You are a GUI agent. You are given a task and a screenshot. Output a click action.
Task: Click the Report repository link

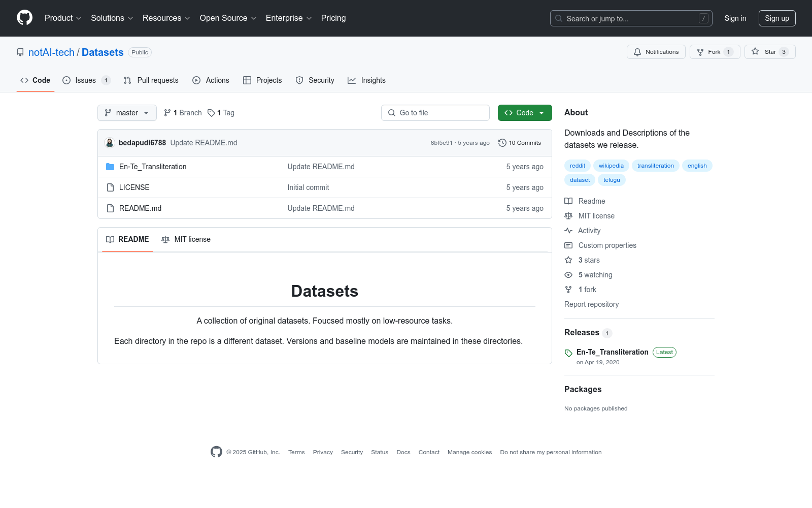[x=591, y=304]
